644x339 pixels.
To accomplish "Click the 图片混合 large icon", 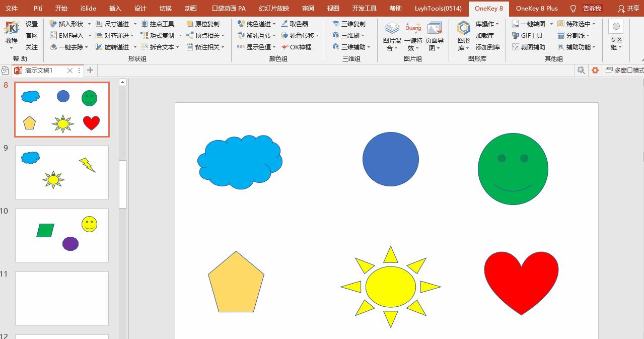I will [x=392, y=28].
